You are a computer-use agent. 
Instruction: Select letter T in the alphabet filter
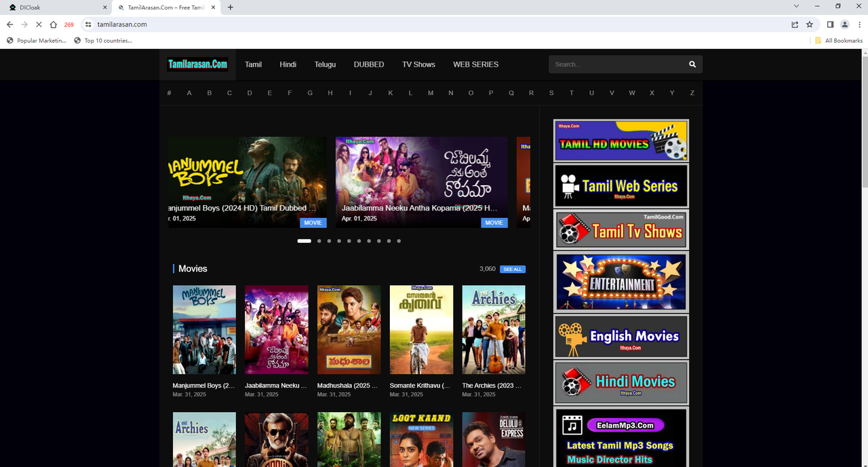(x=572, y=92)
